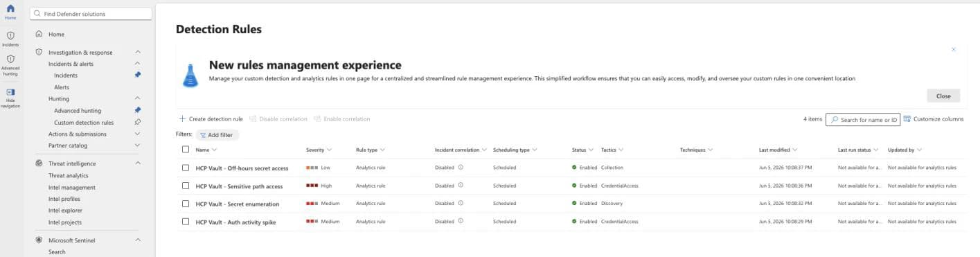Open Threat analytics
The width and height of the screenshot is (980, 257).
pyautogui.click(x=68, y=176)
